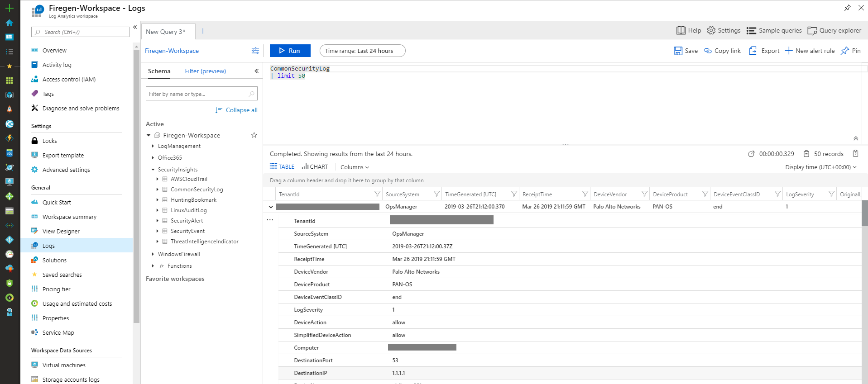Open filter on the DeviceProduct column
This screenshot has height=384, width=868.
point(705,194)
